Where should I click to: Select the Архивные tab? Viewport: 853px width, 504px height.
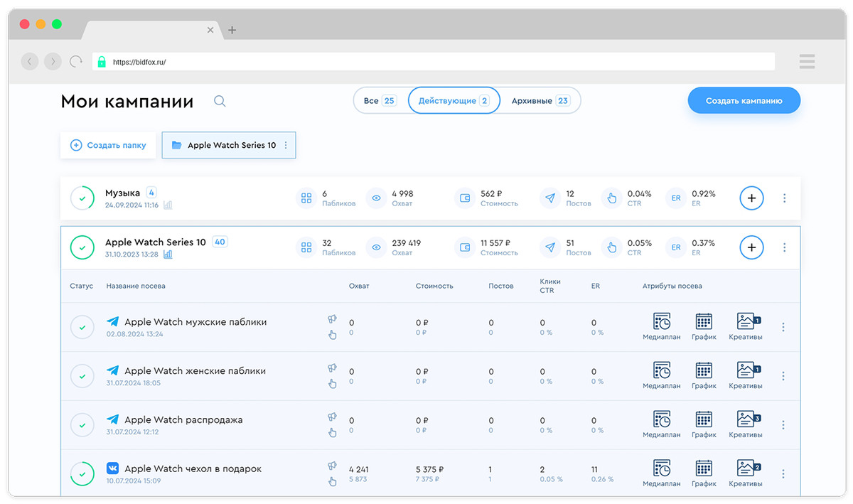tap(540, 101)
